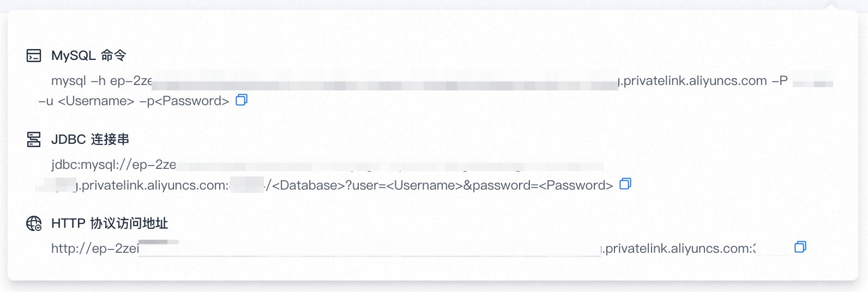Click the server icon beside JDBC 连接串
Image resolution: width=868 pixels, height=292 pixels.
point(34,139)
